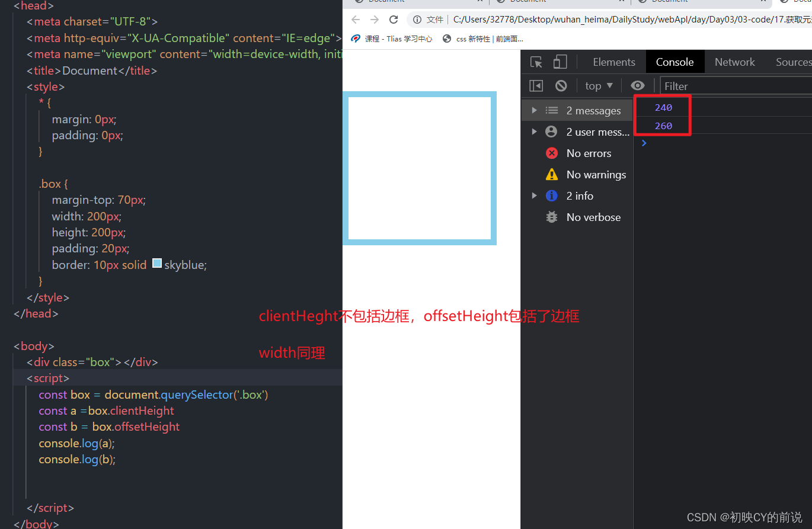Hide the console sidebar panel

(x=536, y=85)
